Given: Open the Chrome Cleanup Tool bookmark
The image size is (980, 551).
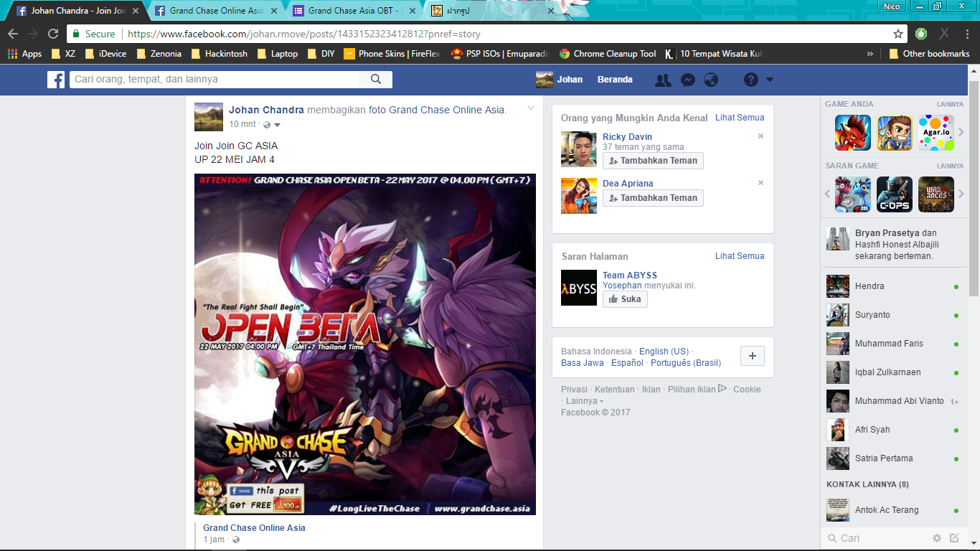Looking at the screenshot, I should click(x=607, y=54).
